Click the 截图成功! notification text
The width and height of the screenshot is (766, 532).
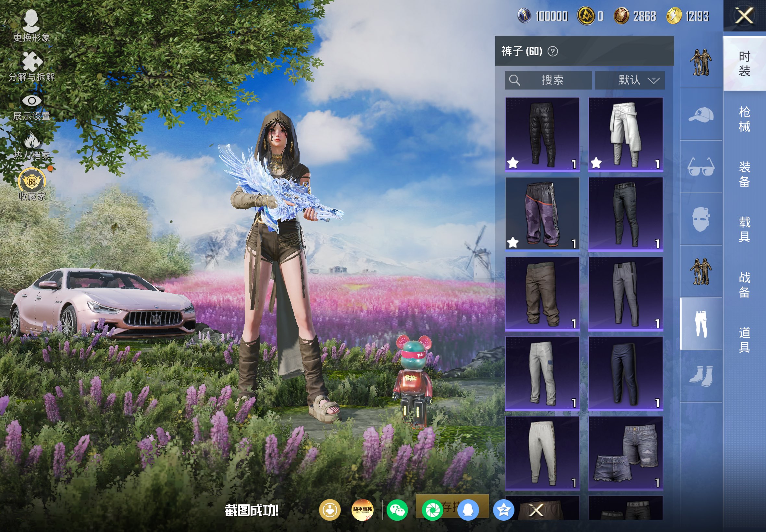252,510
